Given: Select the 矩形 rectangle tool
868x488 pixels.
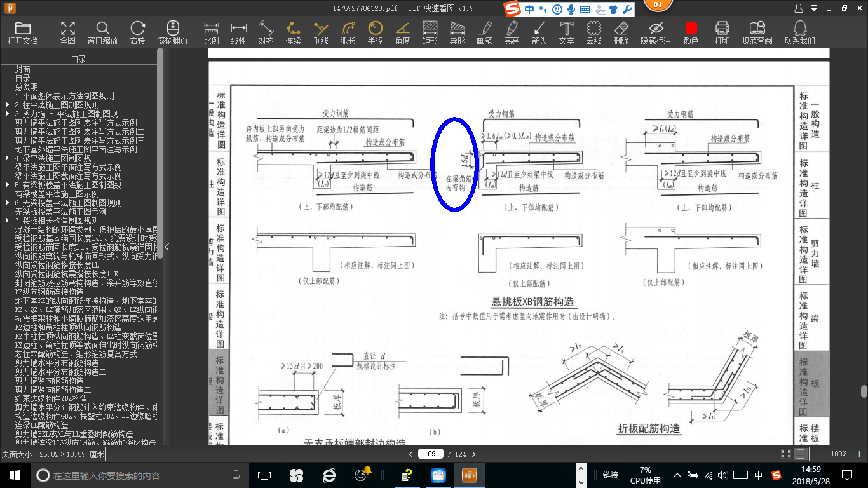Looking at the screenshot, I should point(430,32).
